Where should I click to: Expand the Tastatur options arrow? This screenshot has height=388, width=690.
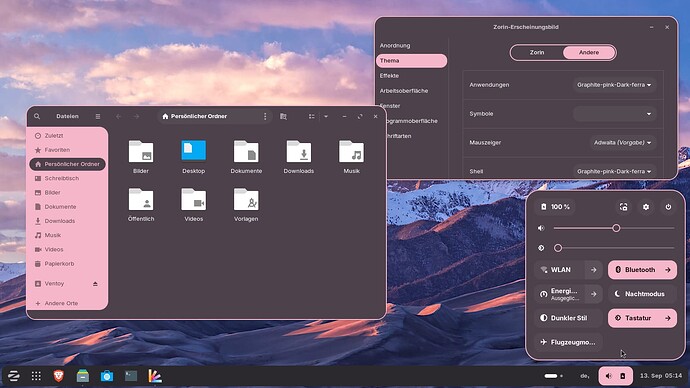pyautogui.click(x=668, y=318)
